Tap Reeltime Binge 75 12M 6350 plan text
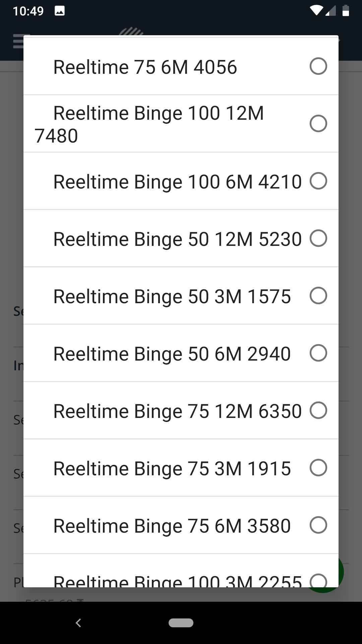The width and height of the screenshot is (362, 644). [x=177, y=411]
